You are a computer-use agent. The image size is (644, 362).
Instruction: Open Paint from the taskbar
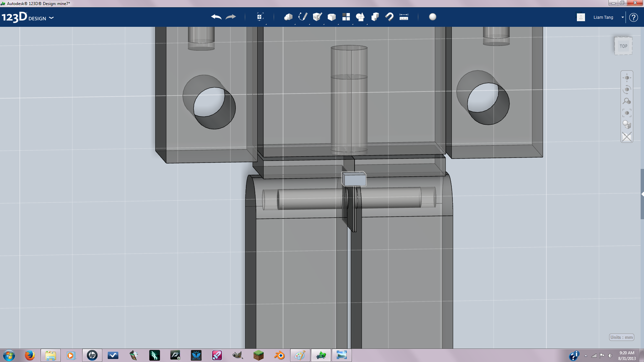(x=300, y=355)
